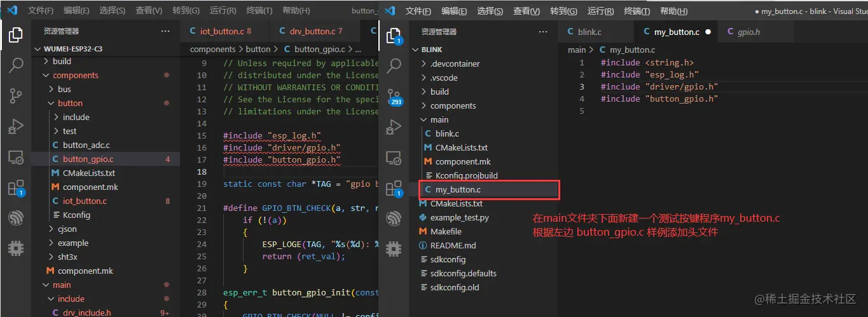Open Explorer view in left VS Code window

[x=16, y=35]
